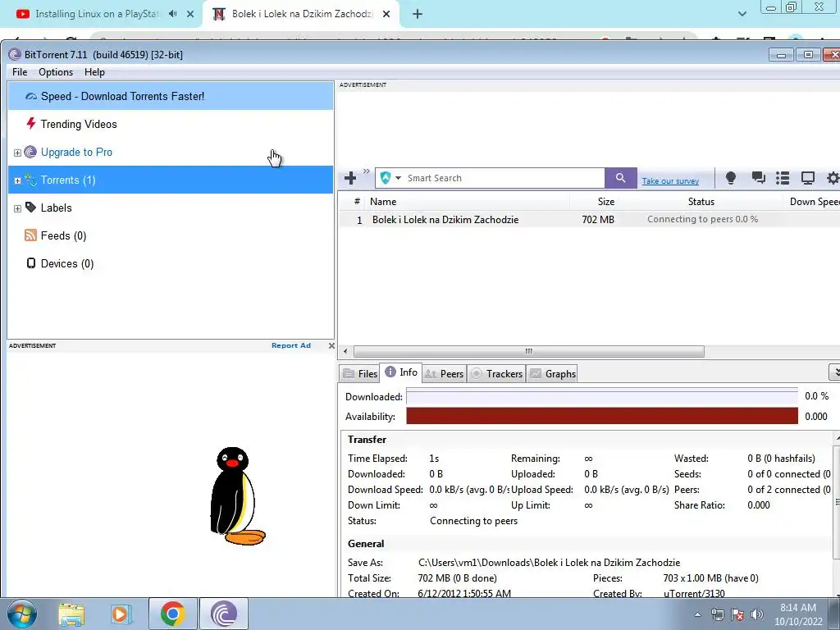Sort by the Status column header
Viewport: 840px width, 630px height.
(x=701, y=202)
